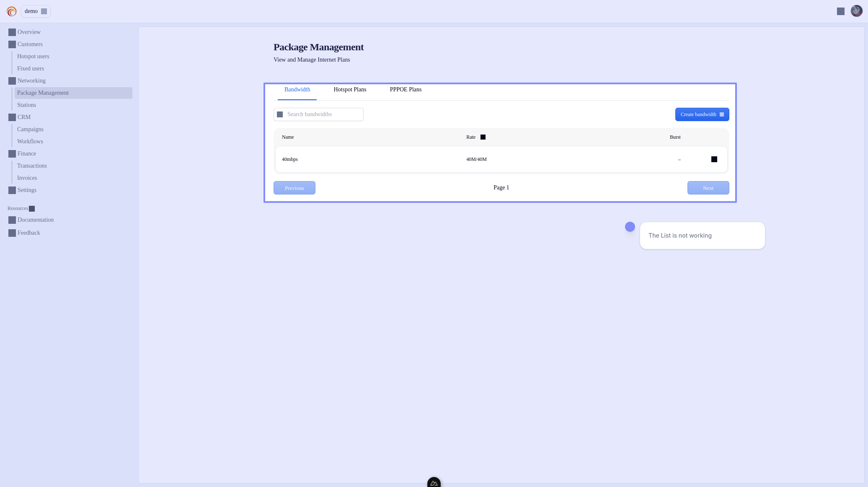868x487 pixels.
Task: Focus the Search bandwidths input field
Action: pos(323,114)
